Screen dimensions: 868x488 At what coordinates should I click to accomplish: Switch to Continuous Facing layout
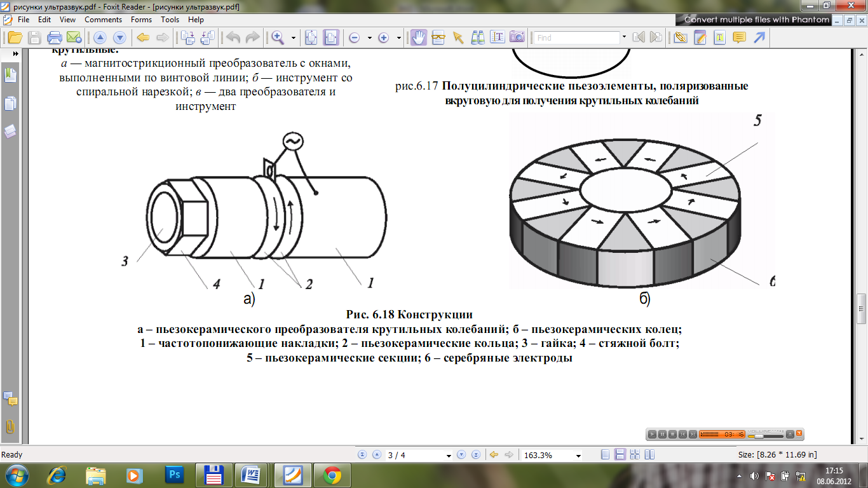[635, 455]
